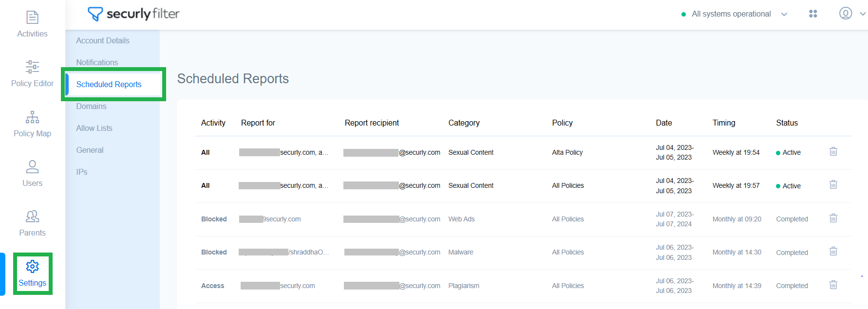Click the Category column header
The width and height of the screenshot is (868, 309).
(464, 123)
